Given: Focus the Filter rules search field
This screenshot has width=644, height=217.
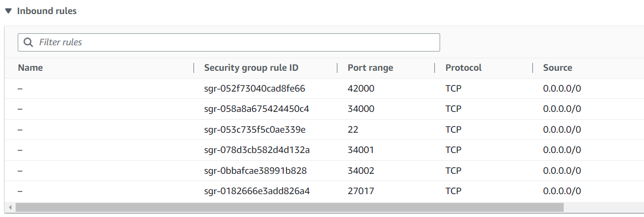Looking at the screenshot, I should (x=235, y=42).
